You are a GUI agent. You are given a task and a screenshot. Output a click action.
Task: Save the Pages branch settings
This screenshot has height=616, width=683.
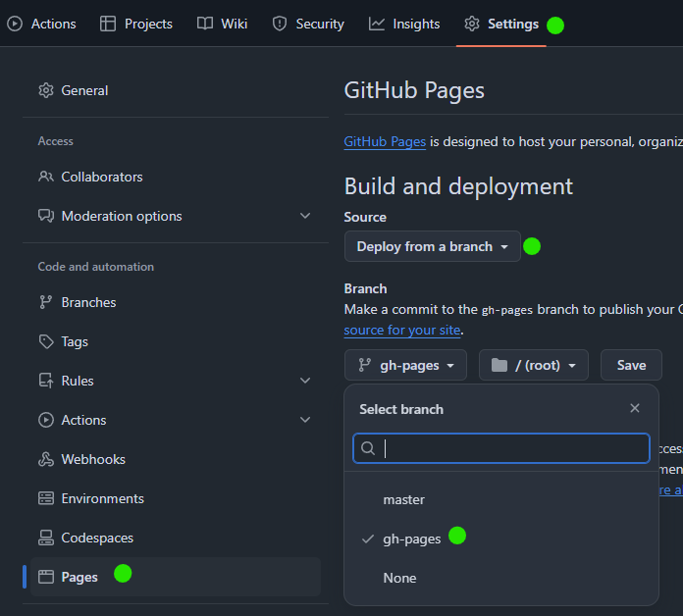point(631,365)
